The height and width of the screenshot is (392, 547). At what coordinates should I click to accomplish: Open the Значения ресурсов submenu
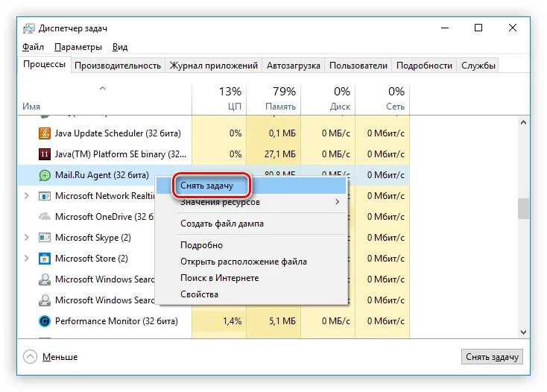[251, 202]
